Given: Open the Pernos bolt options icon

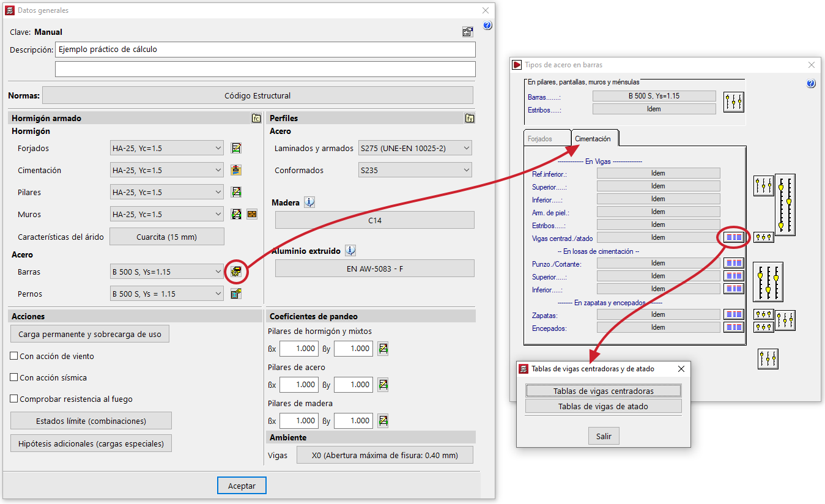Looking at the screenshot, I should (x=236, y=294).
